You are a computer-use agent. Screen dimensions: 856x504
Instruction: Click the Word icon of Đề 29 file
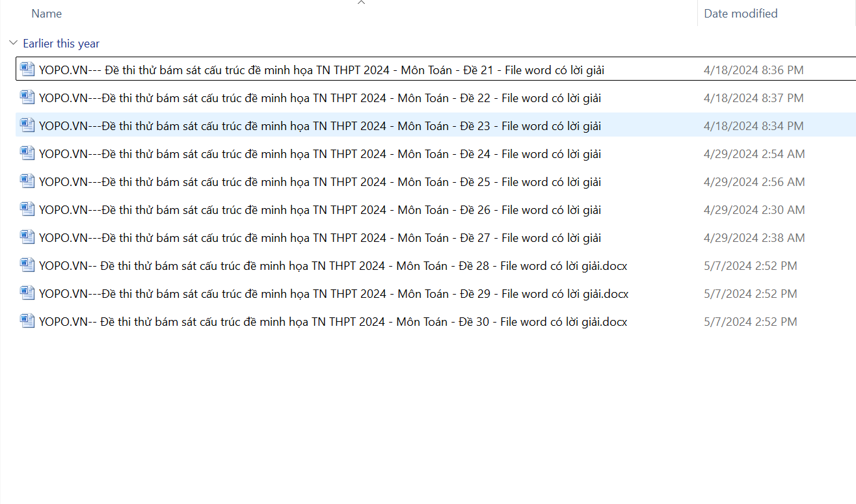click(27, 293)
